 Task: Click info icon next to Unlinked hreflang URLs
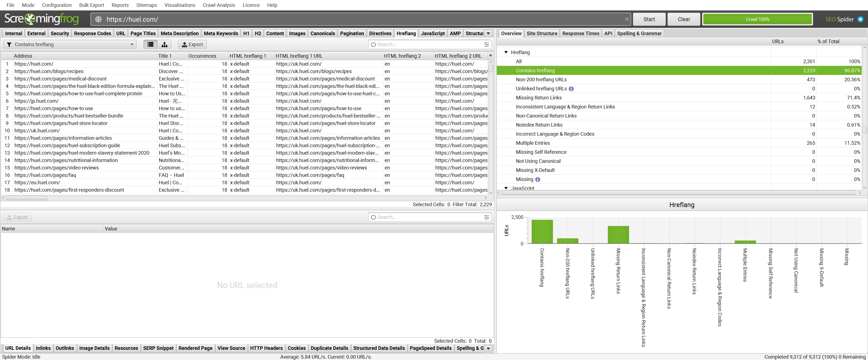click(x=571, y=89)
